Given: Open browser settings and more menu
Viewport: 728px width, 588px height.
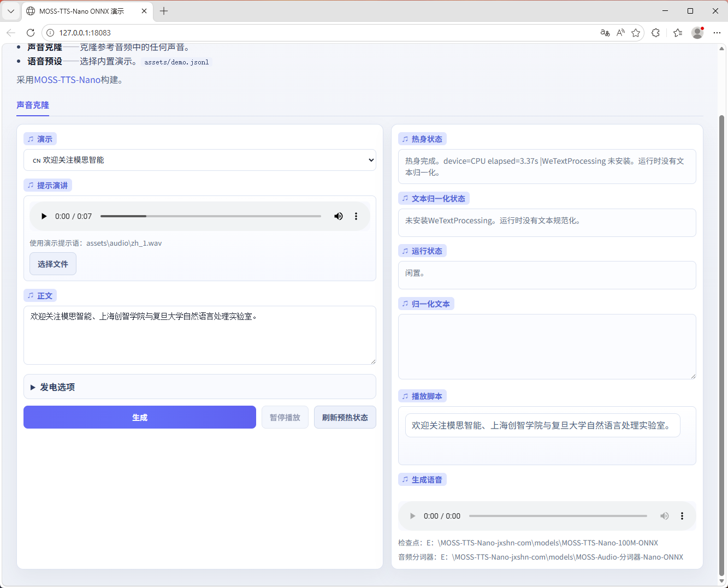Looking at the screenshot, I should (x=717, y=33).
